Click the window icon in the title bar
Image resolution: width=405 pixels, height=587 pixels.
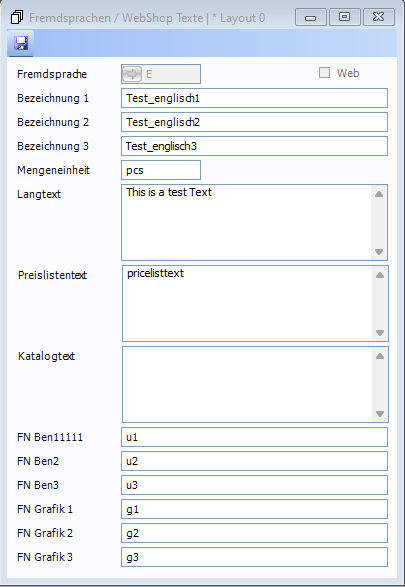[x=16, y=17]
